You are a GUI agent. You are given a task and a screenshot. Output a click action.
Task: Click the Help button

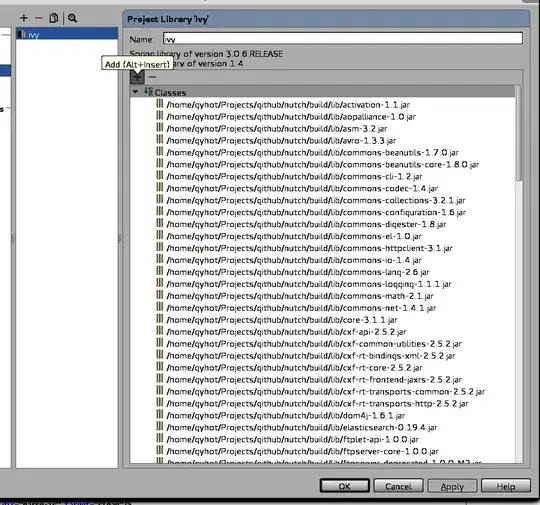[x=506, y=486]
